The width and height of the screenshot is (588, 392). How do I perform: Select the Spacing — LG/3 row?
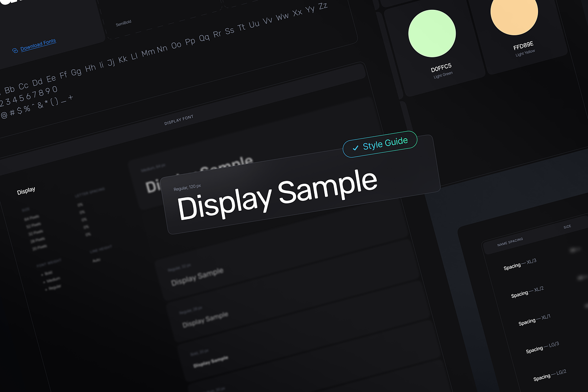tap(542, 347)
